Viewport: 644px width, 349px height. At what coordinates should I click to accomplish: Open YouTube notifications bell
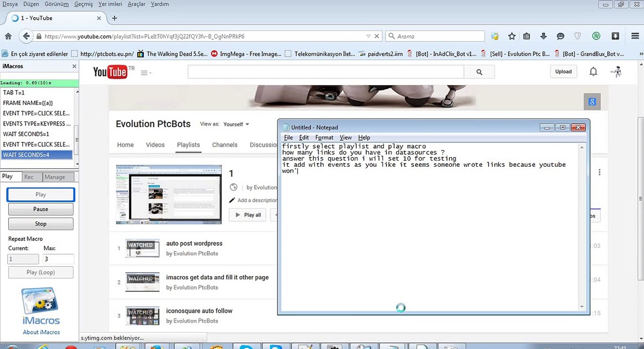click(x=593, y=72)
